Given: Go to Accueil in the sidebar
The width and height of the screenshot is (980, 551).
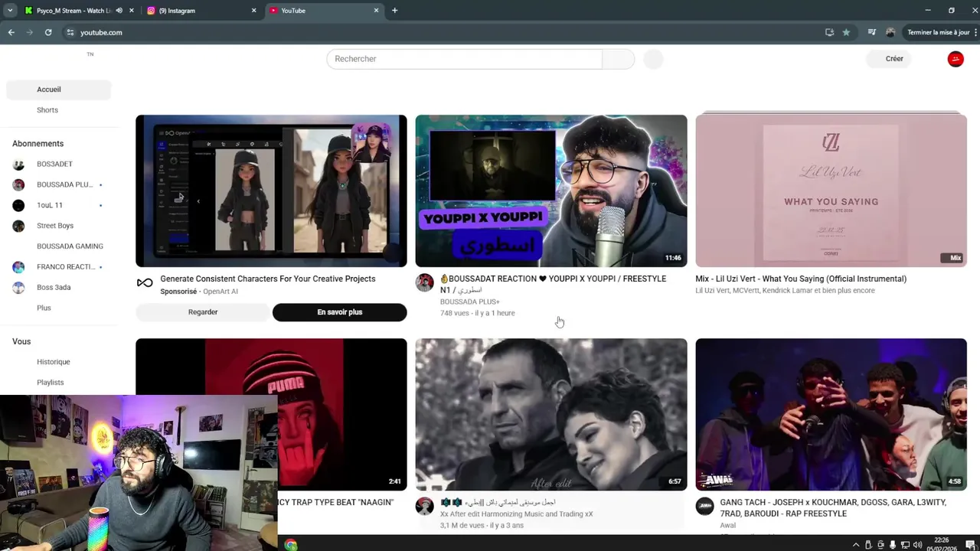Looking at the screenshot, I should click(58, 90).
